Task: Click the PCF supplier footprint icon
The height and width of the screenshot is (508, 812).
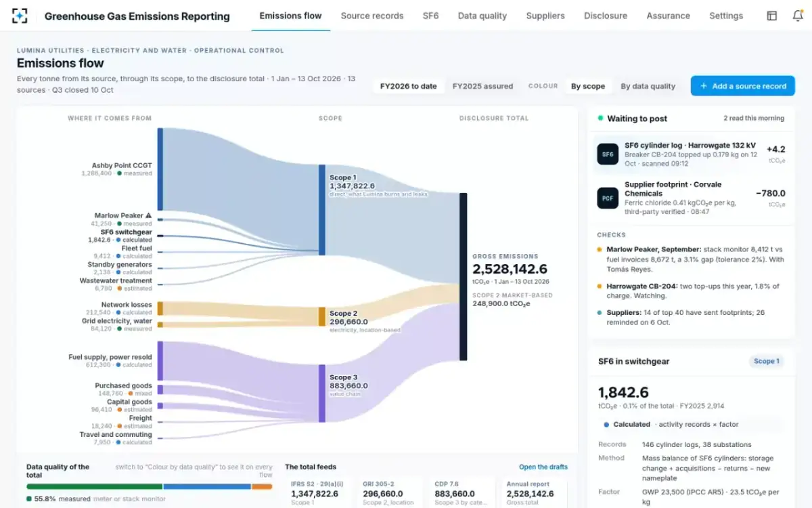Action: (608, 198)
